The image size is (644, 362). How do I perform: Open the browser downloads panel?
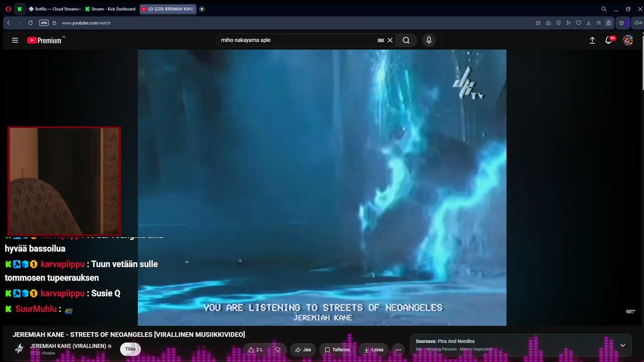(589, 23)
